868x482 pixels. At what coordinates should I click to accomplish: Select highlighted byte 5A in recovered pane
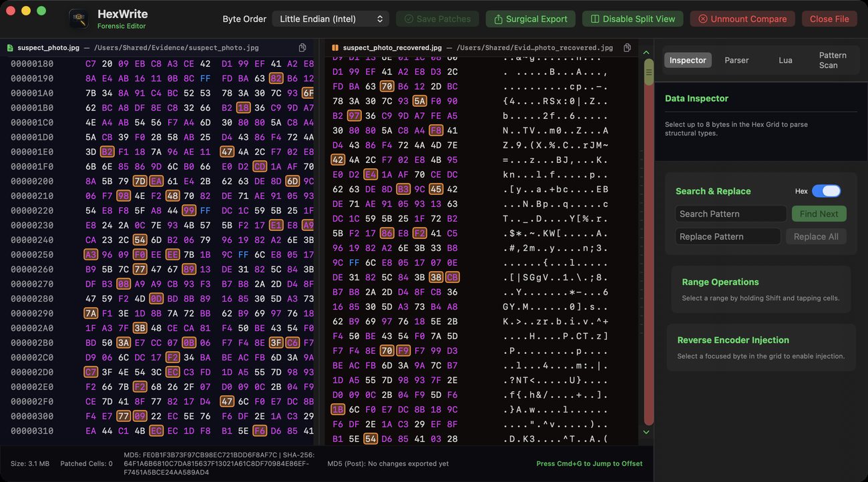click(x=419, y=101)
